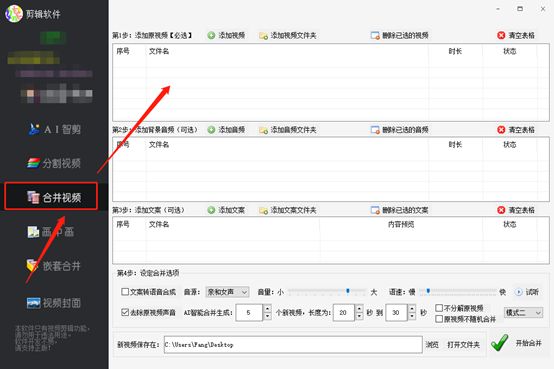The width and height of the screenshot is (554, 369).
Task: Check the 不分解原视频 option
Action: tap(439, 308)
